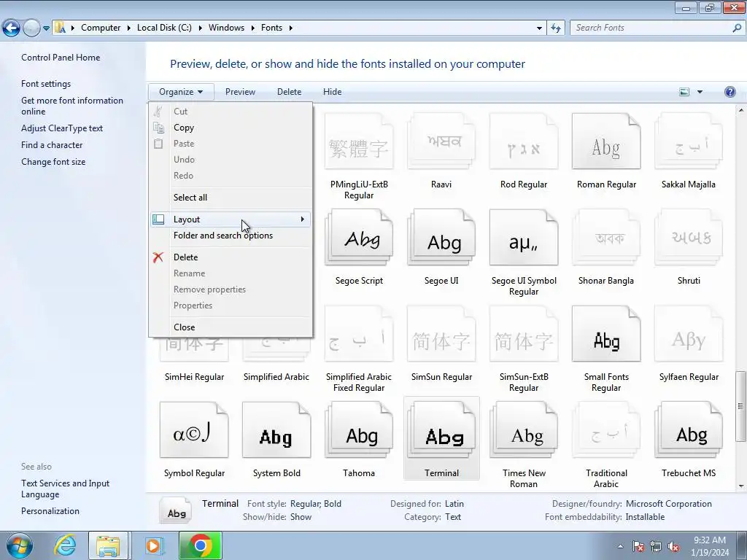This screenshot has width=747, height=560.
Task: Open the Find a character link
Action: click(52, 145)
